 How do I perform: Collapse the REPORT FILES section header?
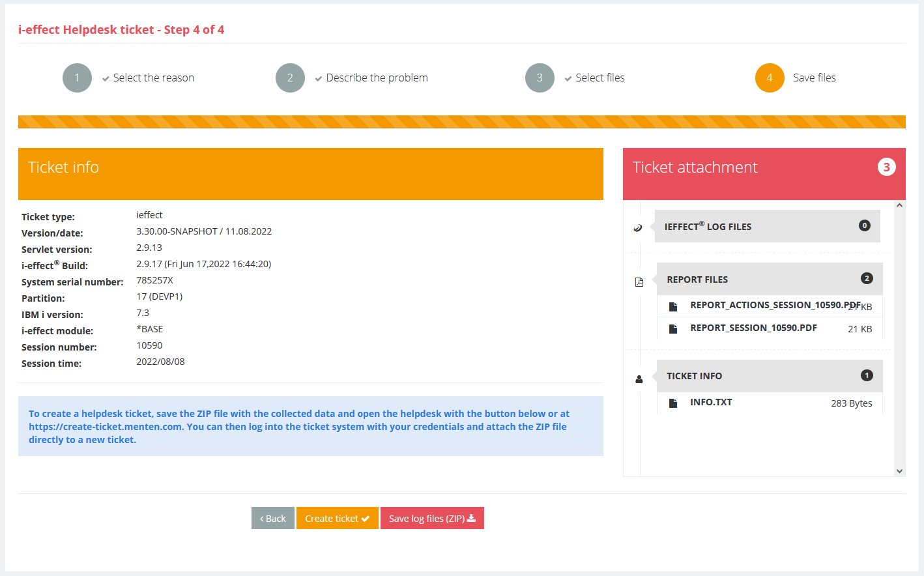pos(697,280)
